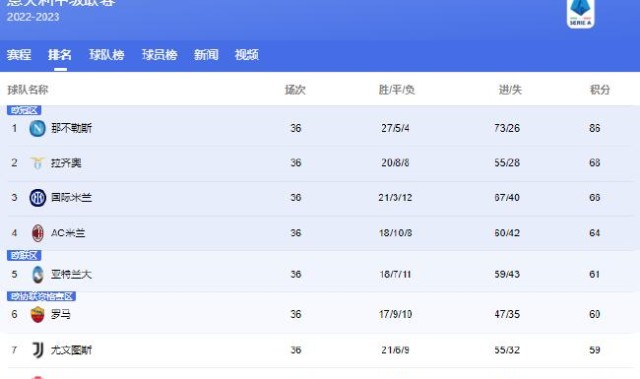Click the 国际米兰 team crest
This screenshot has height=379, width=640.
click(38, 198)
